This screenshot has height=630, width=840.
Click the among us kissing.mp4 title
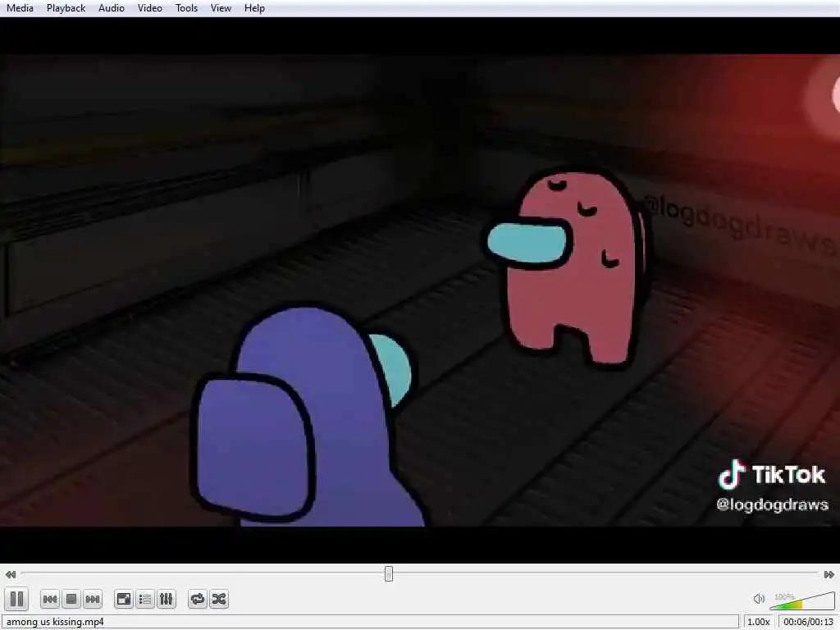click(x=55, y=622)
